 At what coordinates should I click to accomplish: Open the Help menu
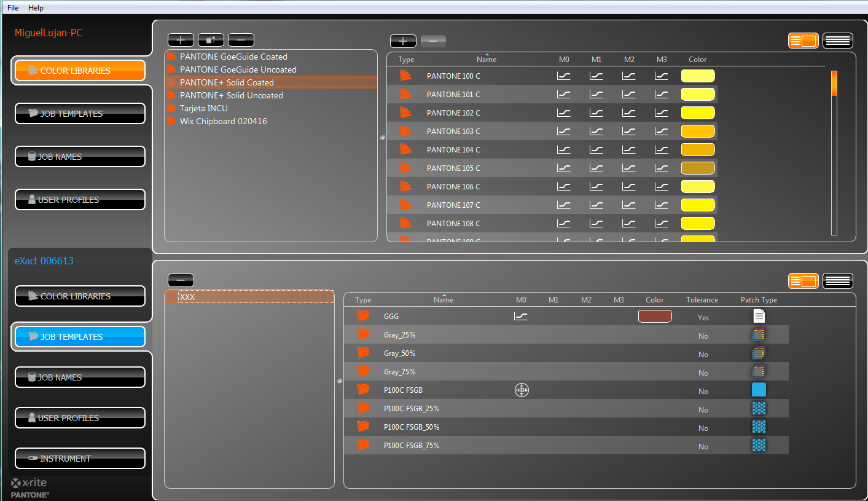point(36,8)
